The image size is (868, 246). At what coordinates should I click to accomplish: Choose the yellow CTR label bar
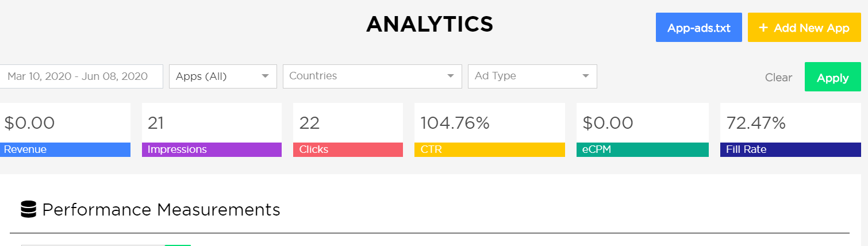pyautogui.click(x=489, y=149)
